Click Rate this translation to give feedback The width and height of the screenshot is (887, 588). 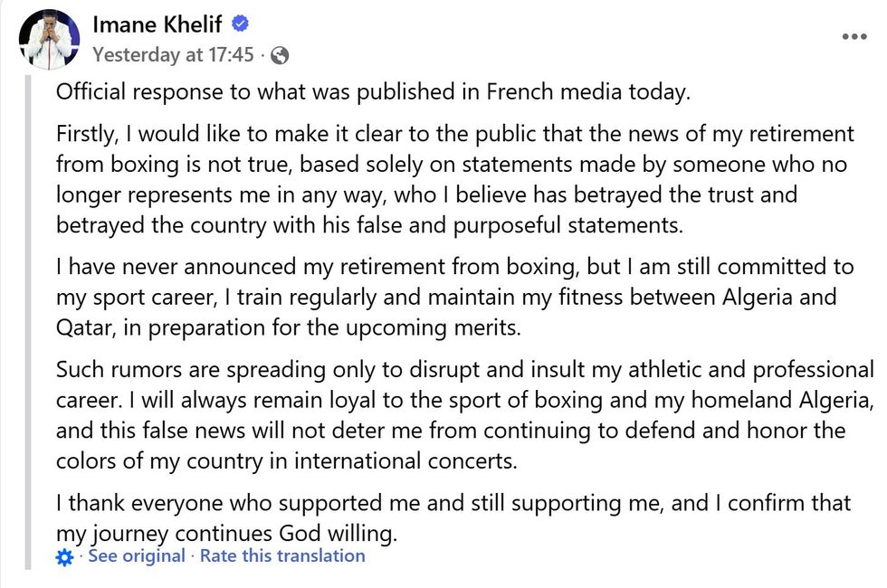coord(282,556)
